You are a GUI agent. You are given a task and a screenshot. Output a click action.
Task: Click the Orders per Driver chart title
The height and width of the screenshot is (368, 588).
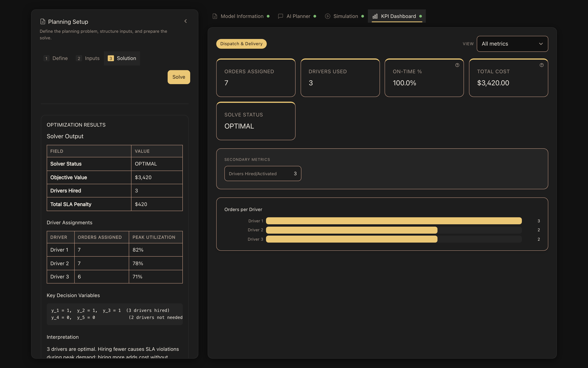pyautogui.click(x=243, y=209)
